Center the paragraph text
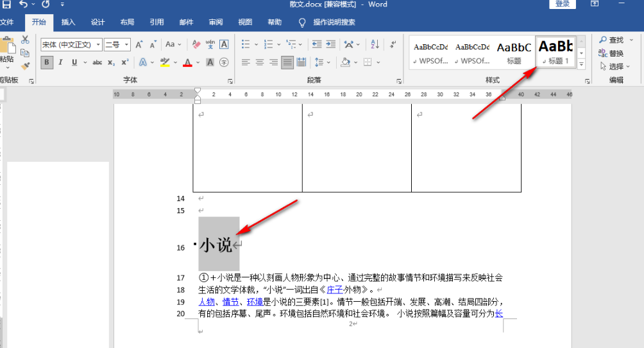Image resolution: width=644 pixels, height=348 pixels. pos(260,62)
